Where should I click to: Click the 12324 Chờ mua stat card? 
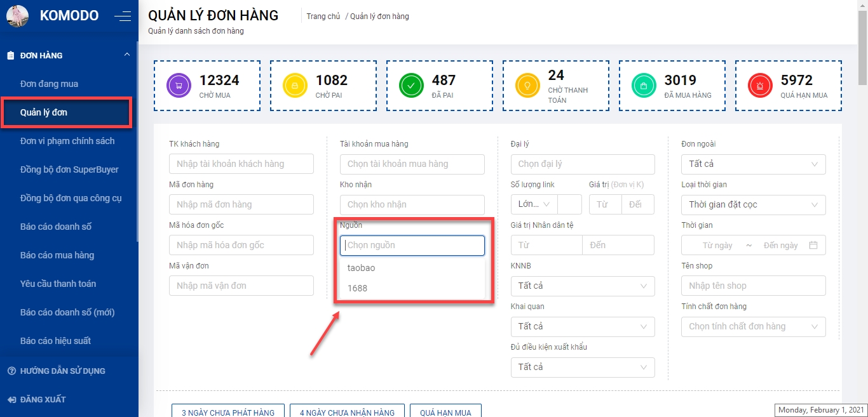pos(207,87)
